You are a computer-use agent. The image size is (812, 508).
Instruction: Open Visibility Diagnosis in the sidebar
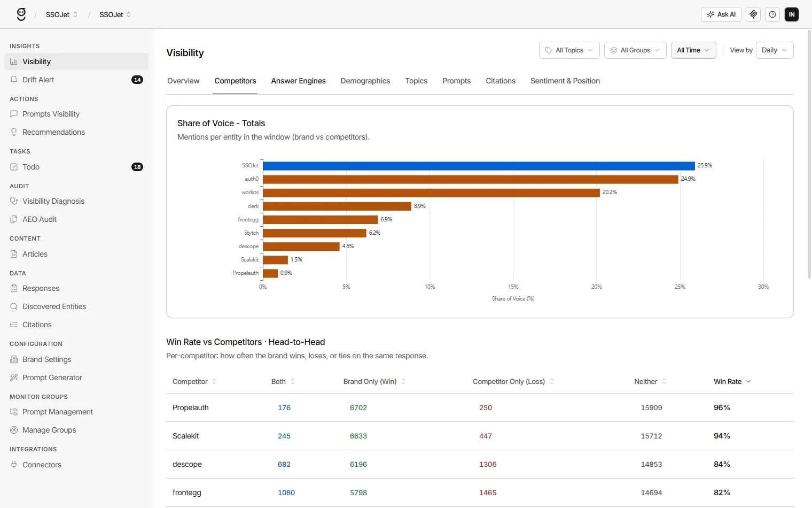pyautogui.click(x=76, y=201)
